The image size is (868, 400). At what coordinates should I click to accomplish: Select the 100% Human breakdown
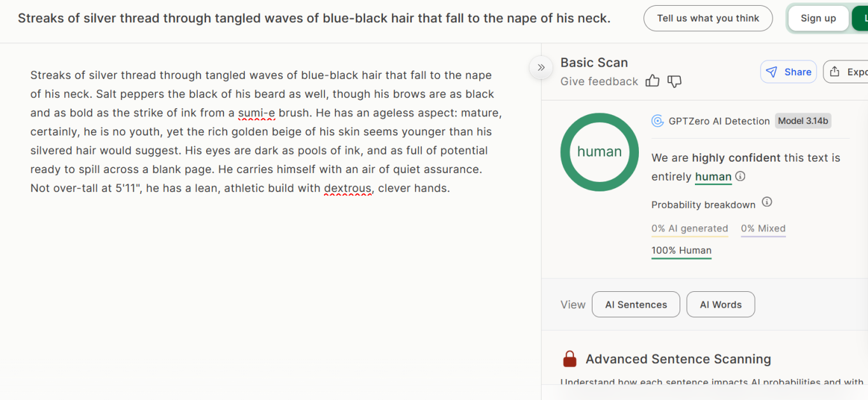(x=681, y=251)
